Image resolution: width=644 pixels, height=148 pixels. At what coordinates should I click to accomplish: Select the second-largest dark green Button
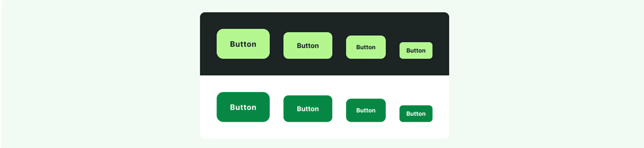pos(308,109)
